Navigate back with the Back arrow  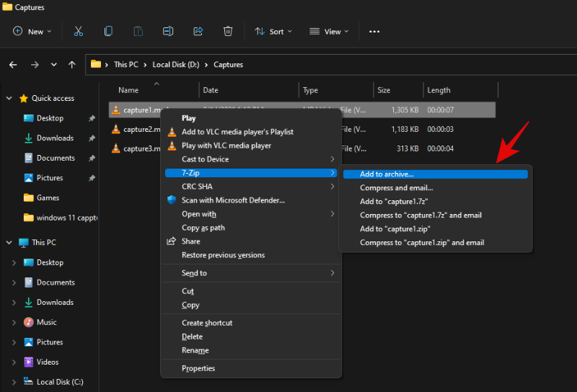(13, 65)
